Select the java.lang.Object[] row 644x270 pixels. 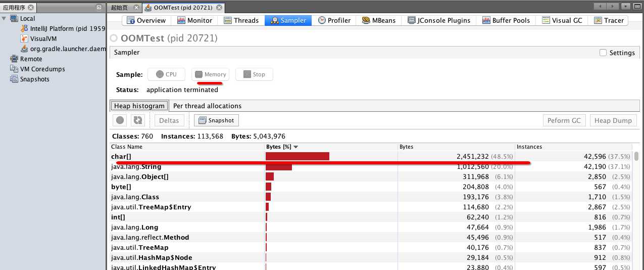371,176
